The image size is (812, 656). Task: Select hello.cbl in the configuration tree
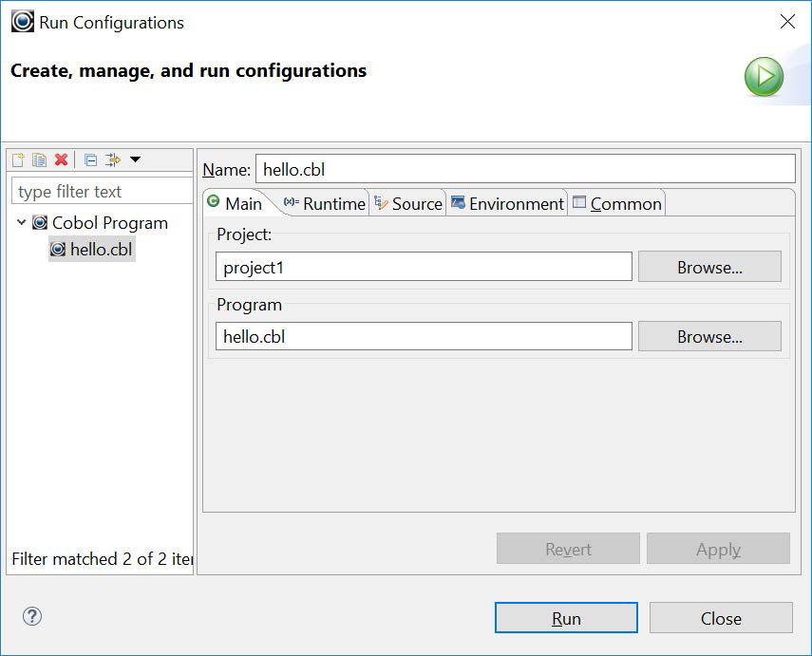click(x=91, y=251)
